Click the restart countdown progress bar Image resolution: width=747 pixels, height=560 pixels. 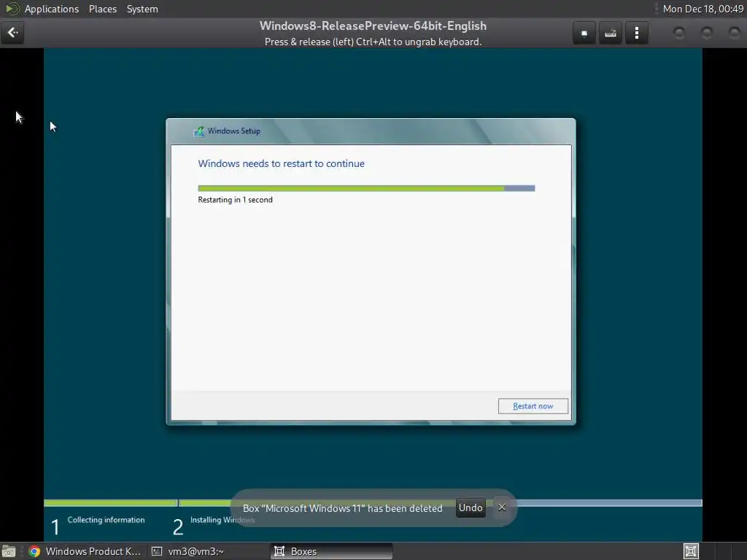[366, 189]
